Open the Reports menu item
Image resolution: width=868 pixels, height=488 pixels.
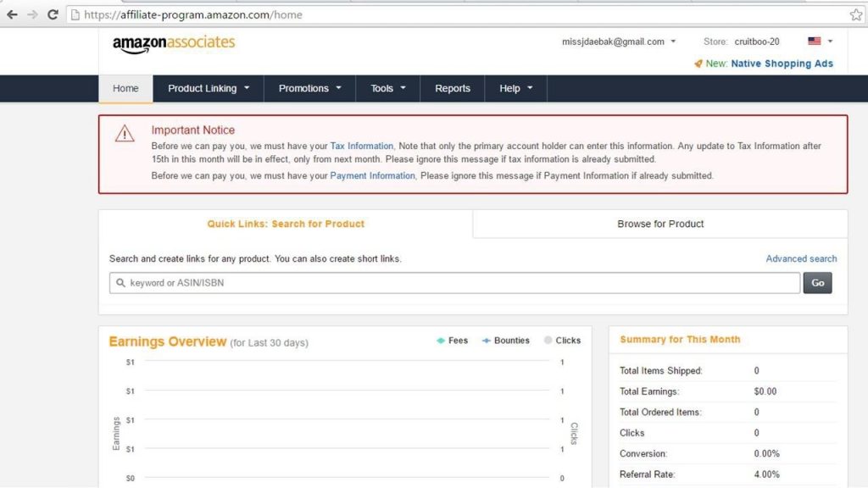(453, 88)
